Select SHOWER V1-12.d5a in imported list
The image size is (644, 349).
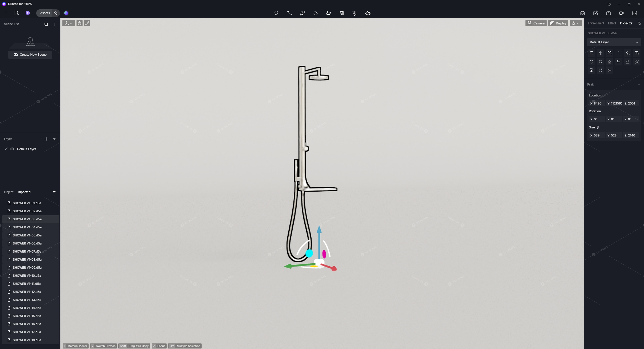(x=31, y=292)
